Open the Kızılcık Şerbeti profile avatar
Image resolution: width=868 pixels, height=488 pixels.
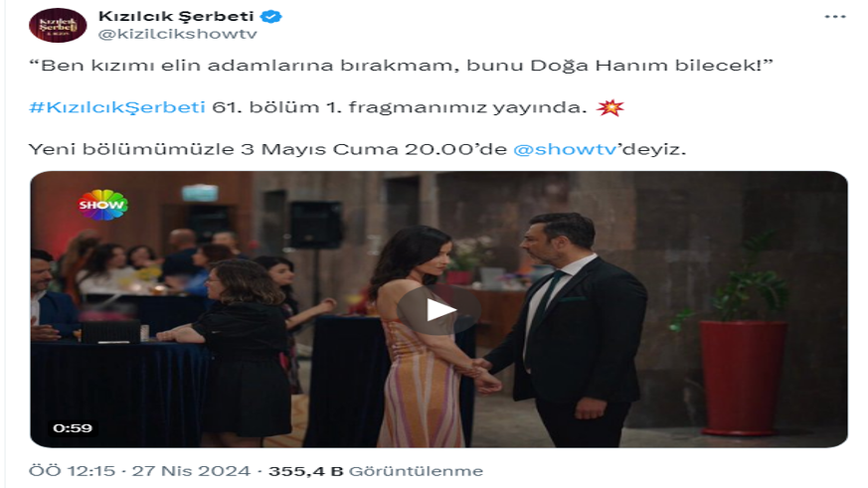coord(58,25)
